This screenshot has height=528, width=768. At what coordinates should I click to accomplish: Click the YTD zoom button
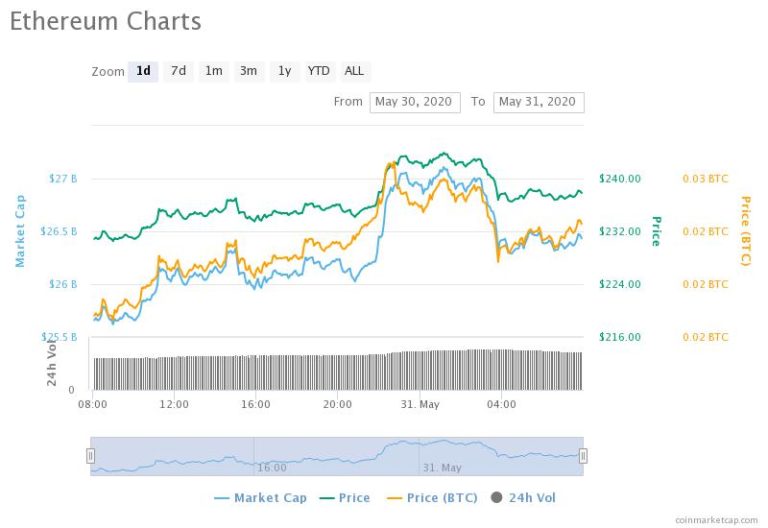click(319, 71)
